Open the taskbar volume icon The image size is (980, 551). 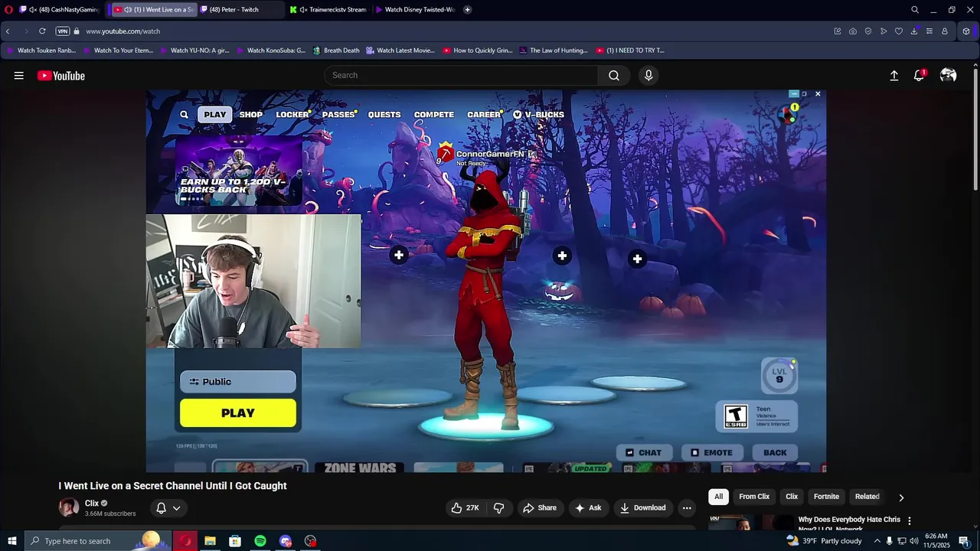pyautogui.click(x=913, y=541)
